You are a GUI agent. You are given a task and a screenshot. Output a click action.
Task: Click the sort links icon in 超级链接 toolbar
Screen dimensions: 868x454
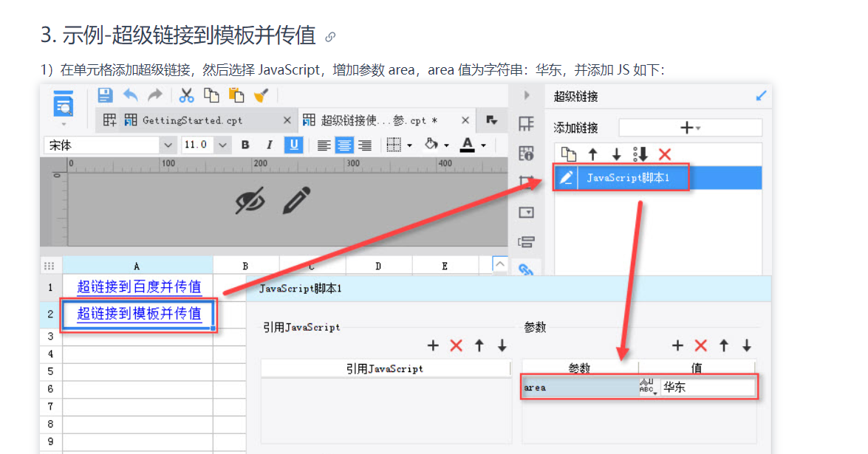click(x=640, y=154)
